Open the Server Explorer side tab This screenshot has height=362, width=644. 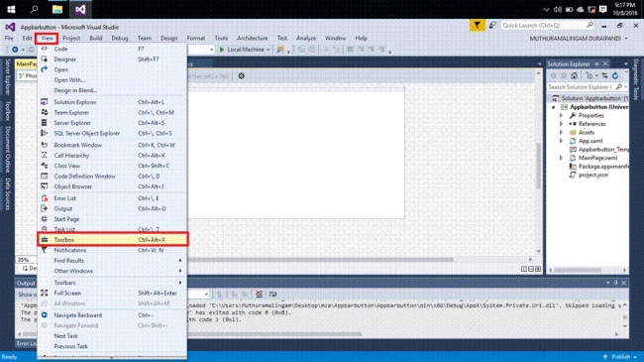(x=7, y=77)
